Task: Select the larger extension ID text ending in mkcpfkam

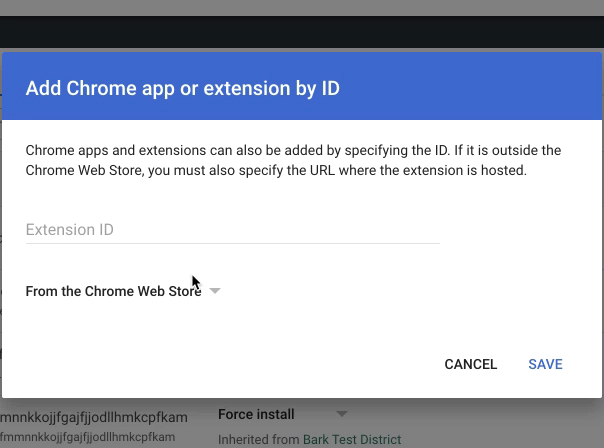Action: pyautogui.click(x=94, y=417)
